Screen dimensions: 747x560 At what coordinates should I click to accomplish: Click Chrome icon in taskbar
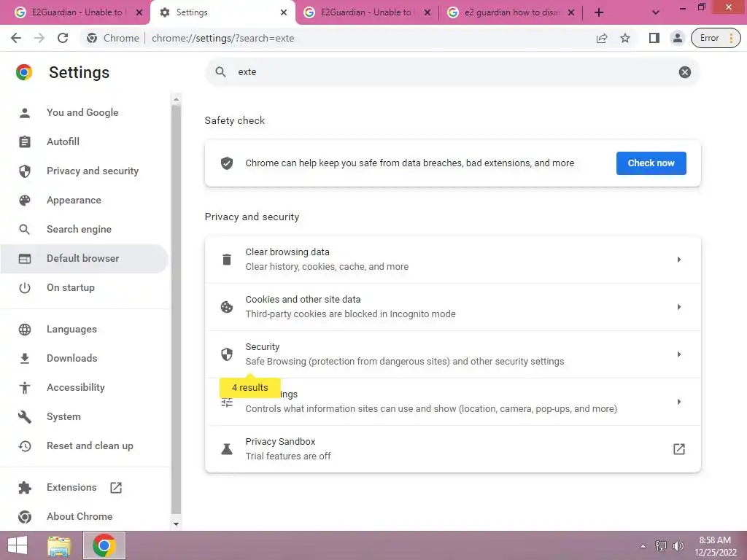[x=104, y=545]
